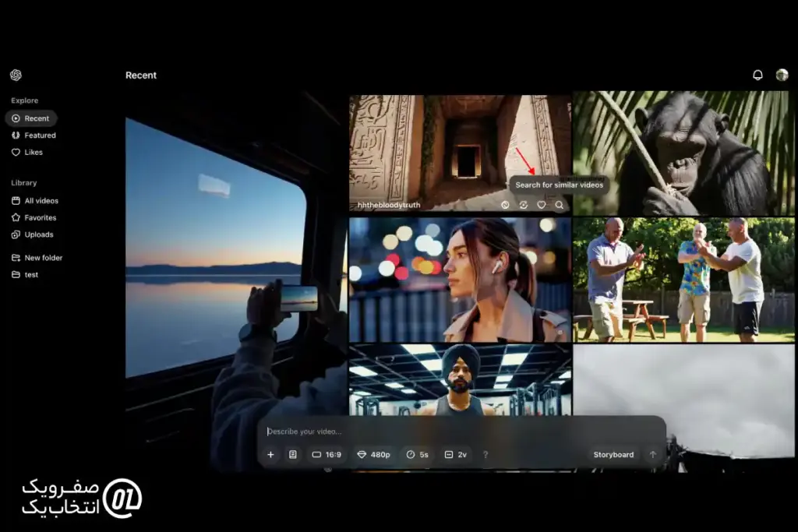The image size is (798, 532).
Task: Click the Storyboard button
Action: pos(613,455)
